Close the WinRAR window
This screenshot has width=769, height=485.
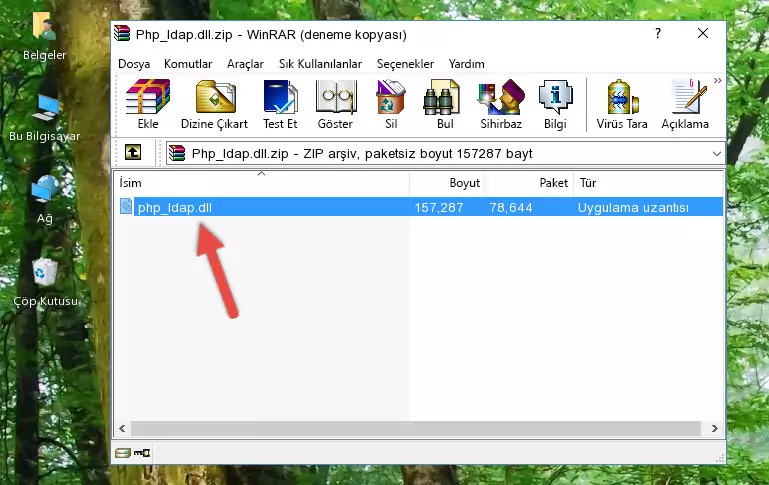(x=703, y=33)
